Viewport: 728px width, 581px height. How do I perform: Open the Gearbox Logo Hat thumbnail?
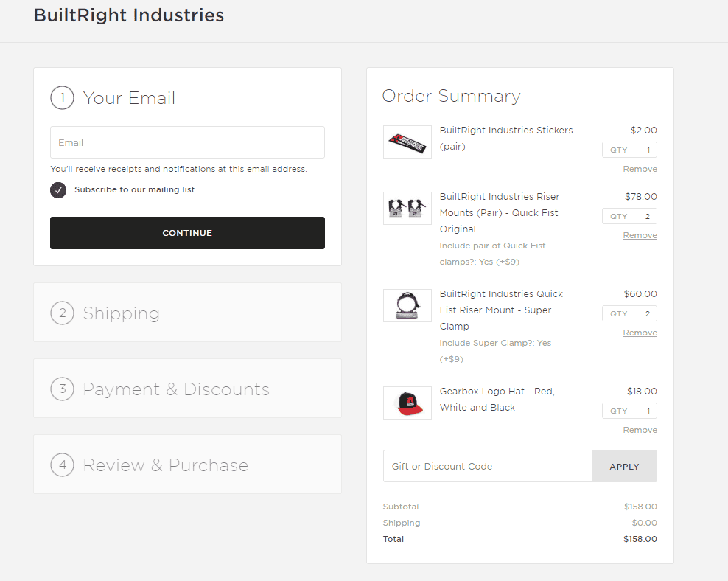407,403
